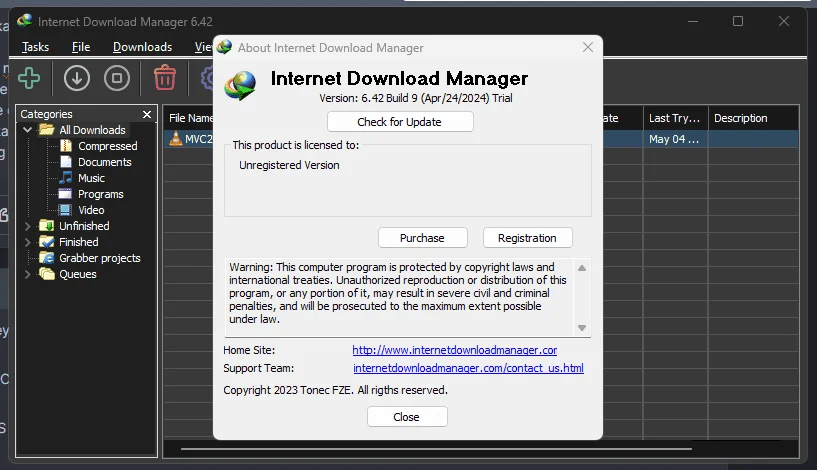Image resolution: width=817 pixels, height=470 pixels.
Task: Click the File Name column header
Action: pos(190,118)
